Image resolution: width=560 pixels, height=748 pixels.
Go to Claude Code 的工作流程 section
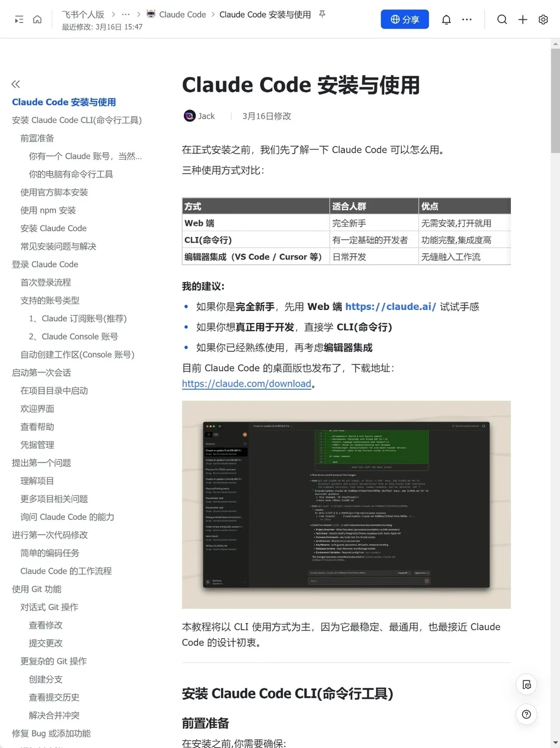click(66, 571)
